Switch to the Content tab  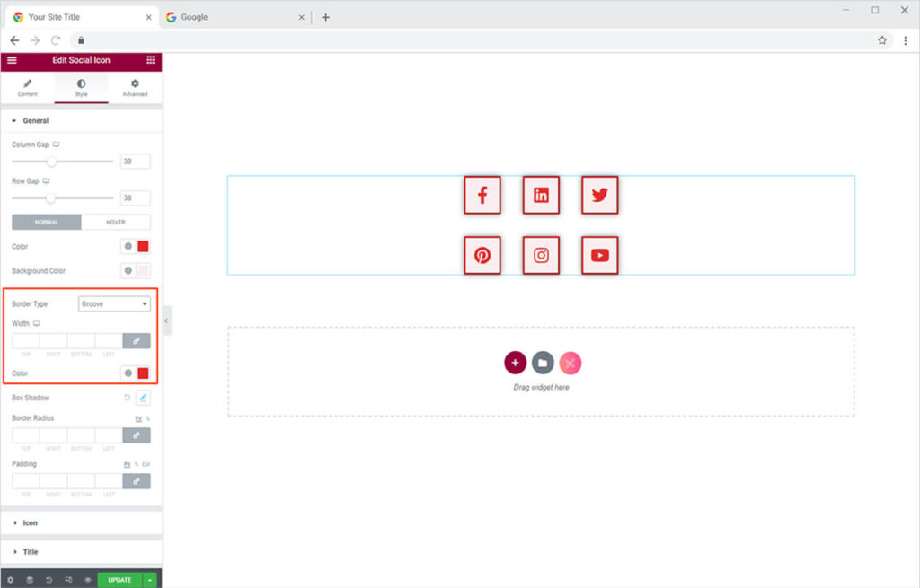click(x=27, y=87)
